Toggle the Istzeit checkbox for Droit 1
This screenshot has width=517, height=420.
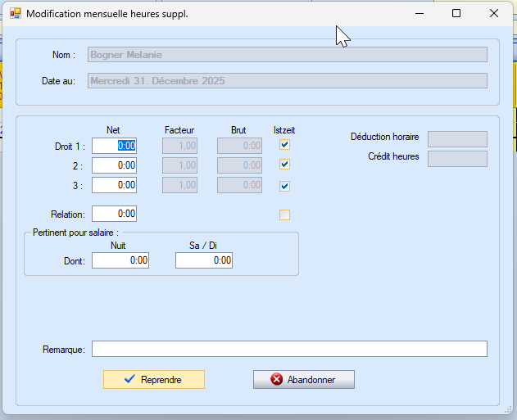pyautogui.click(x=284, y=145)
